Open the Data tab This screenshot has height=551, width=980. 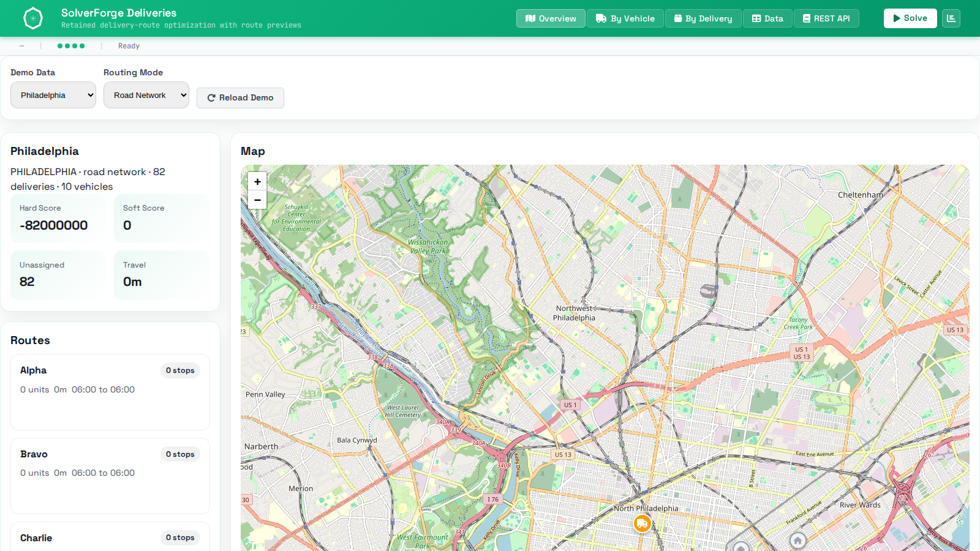point(767,18)
